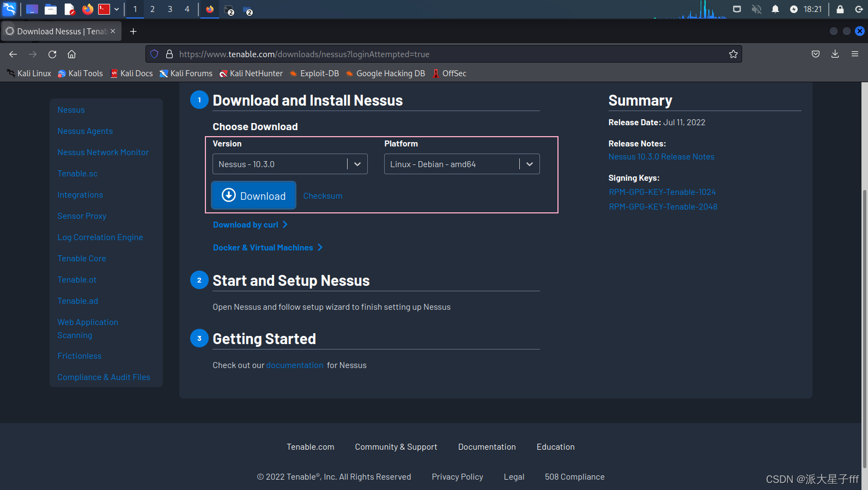Image resolution: width=868 pixels, height=490 pixels.
Task: Switch to workspace 2
Action: [x=153, y=9]
